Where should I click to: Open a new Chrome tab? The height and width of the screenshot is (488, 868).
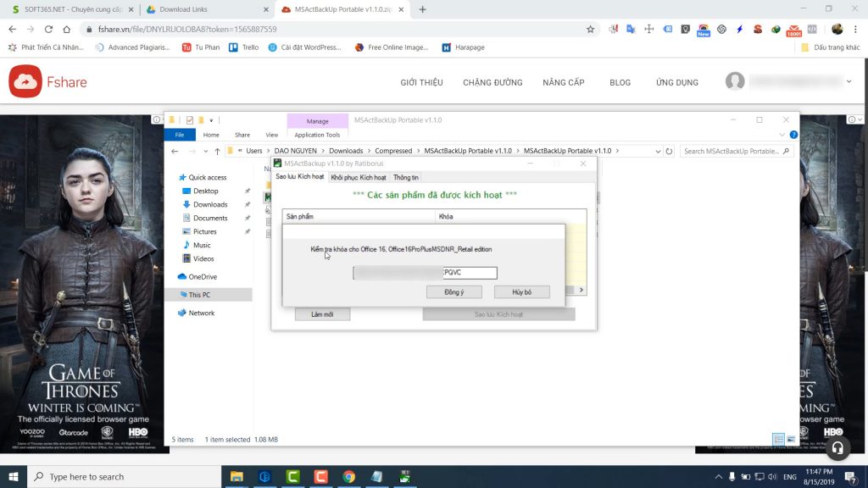point(422,9)
